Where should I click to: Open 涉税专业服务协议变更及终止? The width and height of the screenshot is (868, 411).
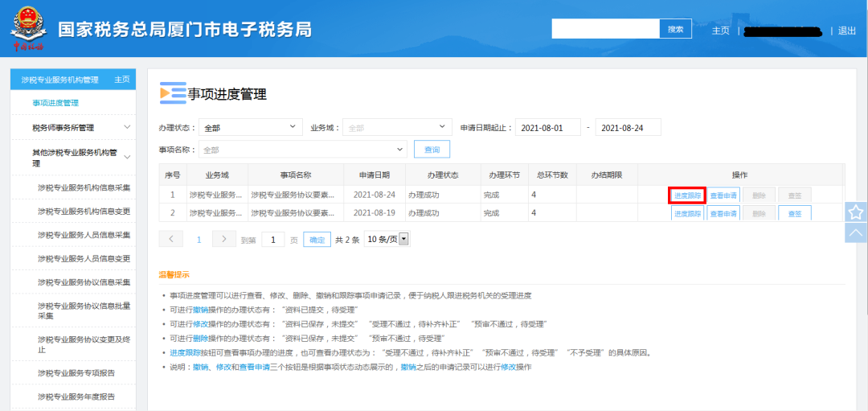pyautogui.click(x=84, y=344)
